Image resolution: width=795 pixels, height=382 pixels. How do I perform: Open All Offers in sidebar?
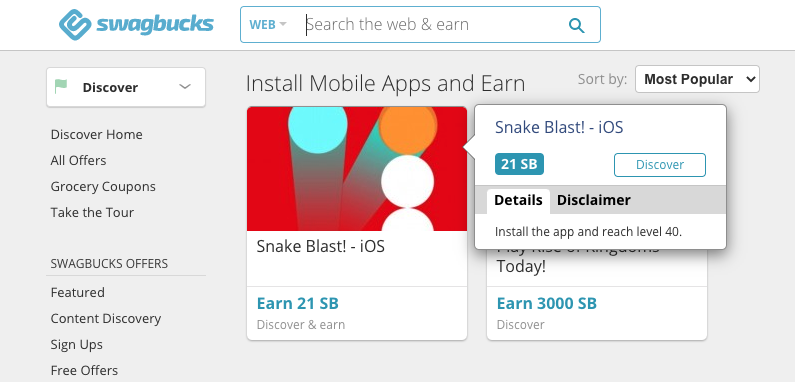coord(78,160)
